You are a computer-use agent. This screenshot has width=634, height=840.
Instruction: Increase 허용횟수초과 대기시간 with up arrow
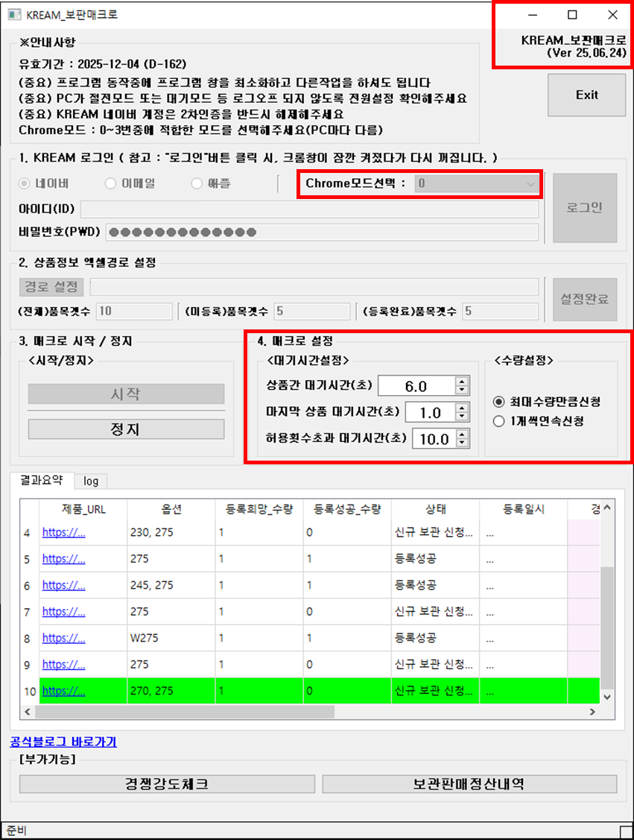(462, 435)
